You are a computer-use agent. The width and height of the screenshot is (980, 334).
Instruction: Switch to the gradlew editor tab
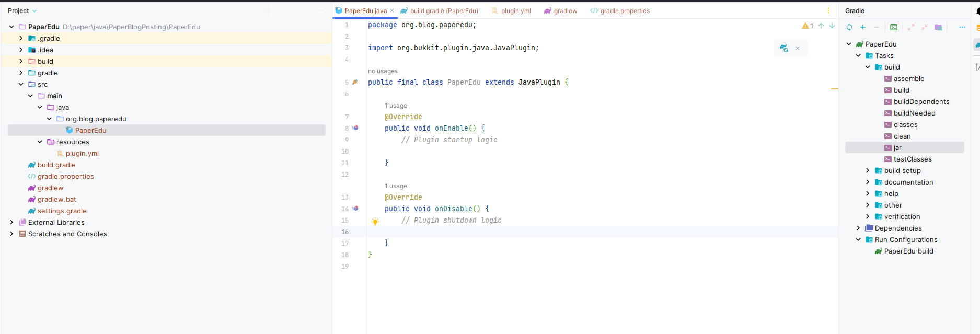pos(561,10)
